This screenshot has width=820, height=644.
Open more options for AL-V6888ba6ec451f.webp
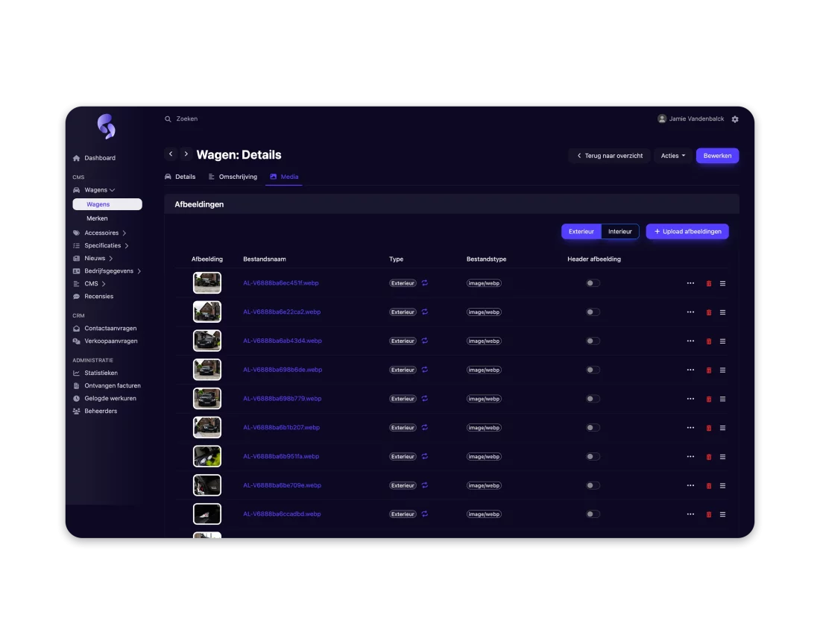690,282
